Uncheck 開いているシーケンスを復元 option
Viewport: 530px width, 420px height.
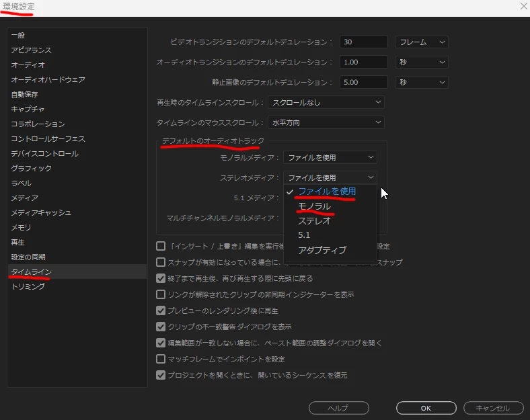tap(161, 375)
